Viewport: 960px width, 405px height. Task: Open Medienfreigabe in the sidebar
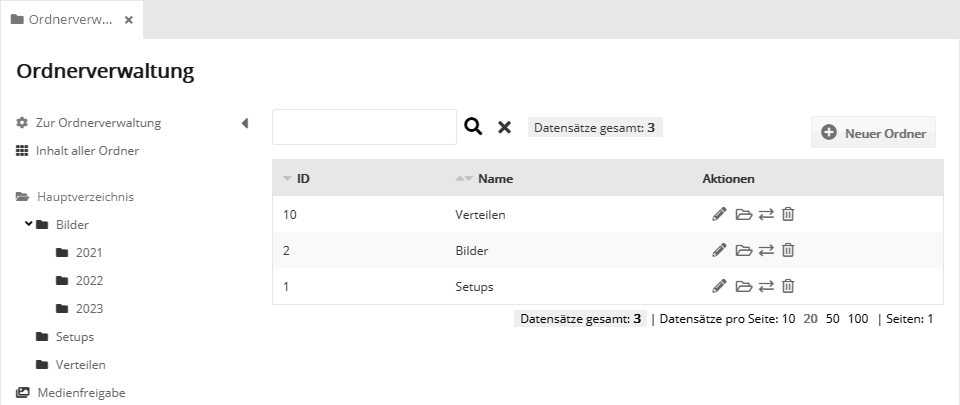(x=81, y=392)
